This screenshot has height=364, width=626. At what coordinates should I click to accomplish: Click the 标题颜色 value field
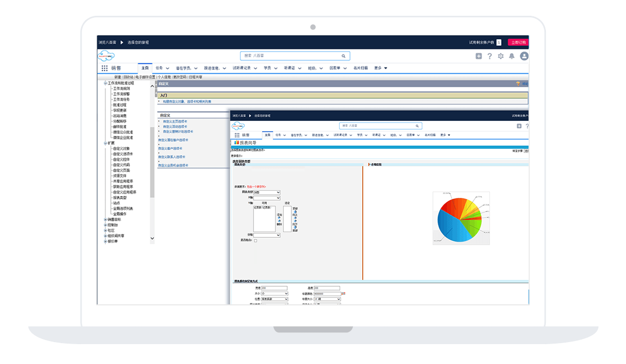[x=327, y=294]
